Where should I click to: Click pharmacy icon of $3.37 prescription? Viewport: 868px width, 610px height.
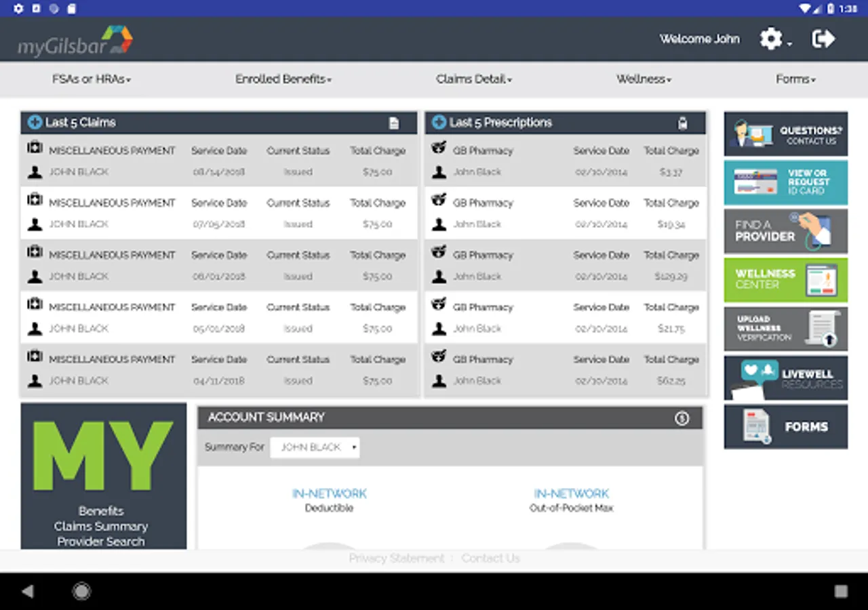point(439,148)
